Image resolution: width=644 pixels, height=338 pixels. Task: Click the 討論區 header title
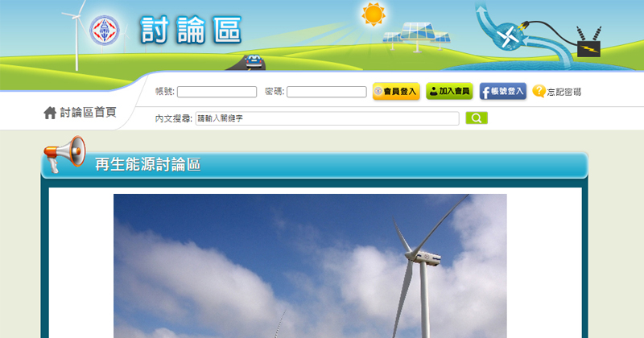click(x=191, y=30)
